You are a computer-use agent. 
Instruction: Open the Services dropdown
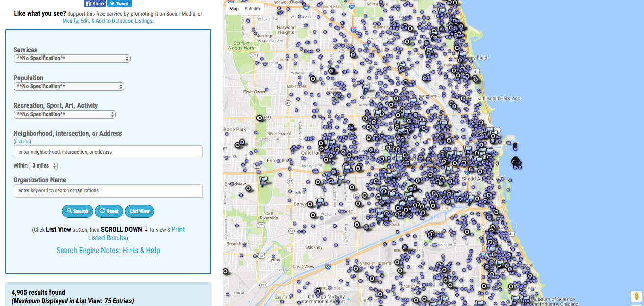[x=72, y=59]
